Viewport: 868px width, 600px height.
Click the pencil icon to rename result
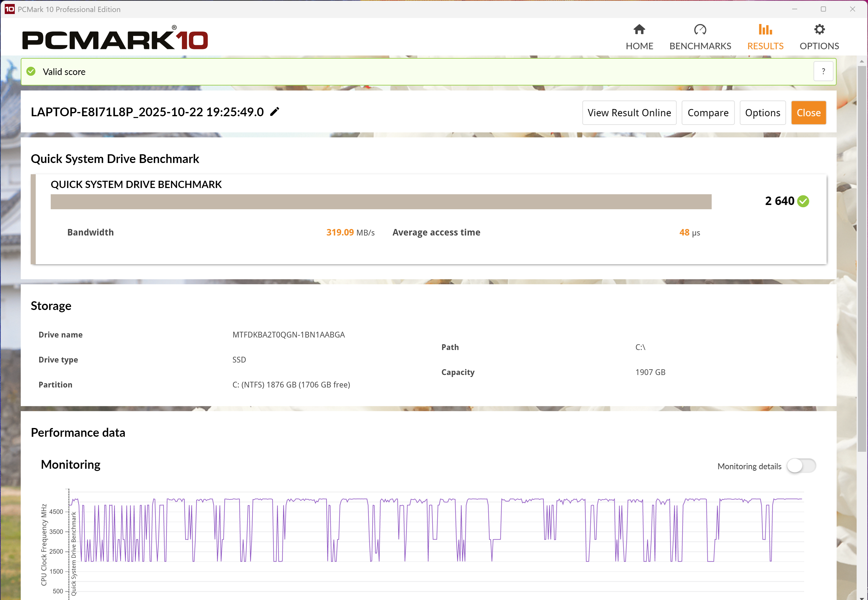[x=275, y=112]
